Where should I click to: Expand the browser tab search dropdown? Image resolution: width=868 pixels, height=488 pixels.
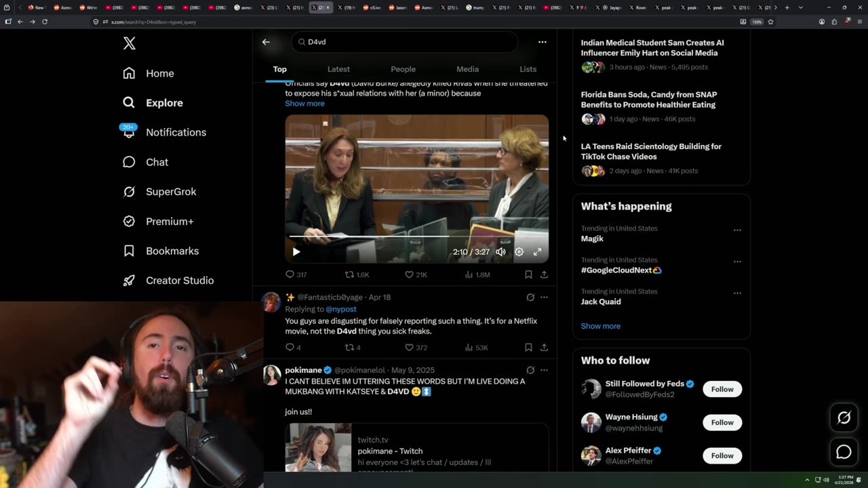(801, 7)
